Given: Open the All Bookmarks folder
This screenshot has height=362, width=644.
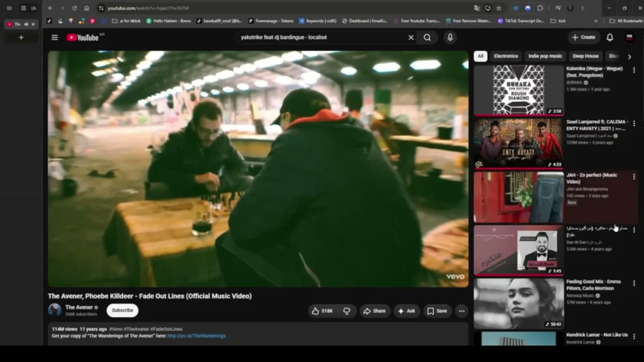Looking at the screenshot, I should pos(626,21).
